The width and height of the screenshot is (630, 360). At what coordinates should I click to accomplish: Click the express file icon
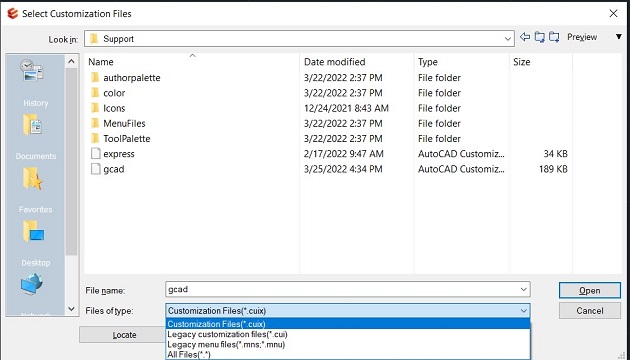[96, 154]
